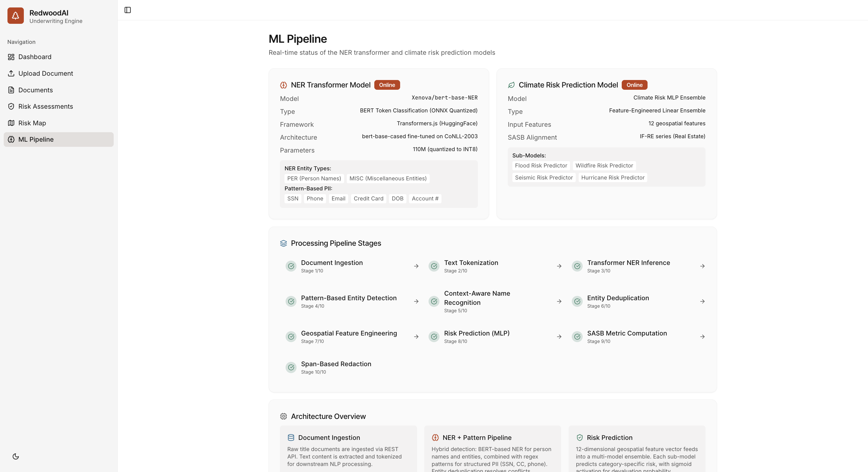Image resolution: width=868 pixels, height=472 pixels.
Task: Click the Document Ingestion database icon
Action: [291, 438]
